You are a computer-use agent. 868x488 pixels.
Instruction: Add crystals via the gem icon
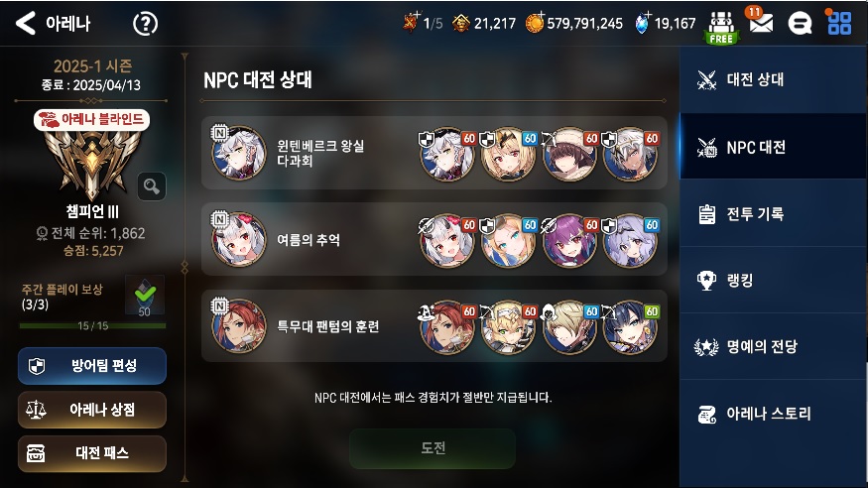tap(642, 23)
